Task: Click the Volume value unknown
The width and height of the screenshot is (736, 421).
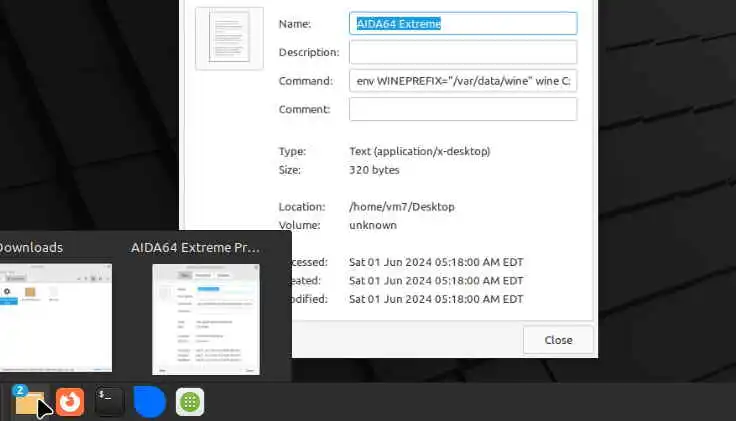Action: [x=373, y=225]
